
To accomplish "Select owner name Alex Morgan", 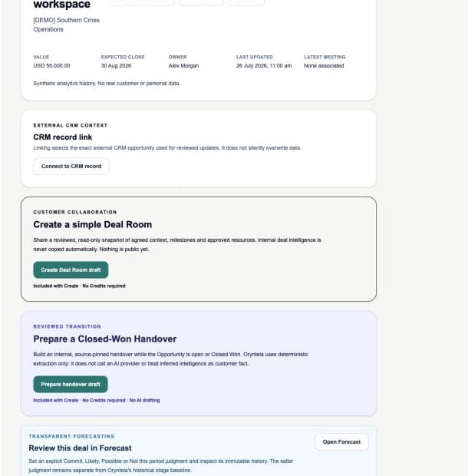I will point(183,66).
